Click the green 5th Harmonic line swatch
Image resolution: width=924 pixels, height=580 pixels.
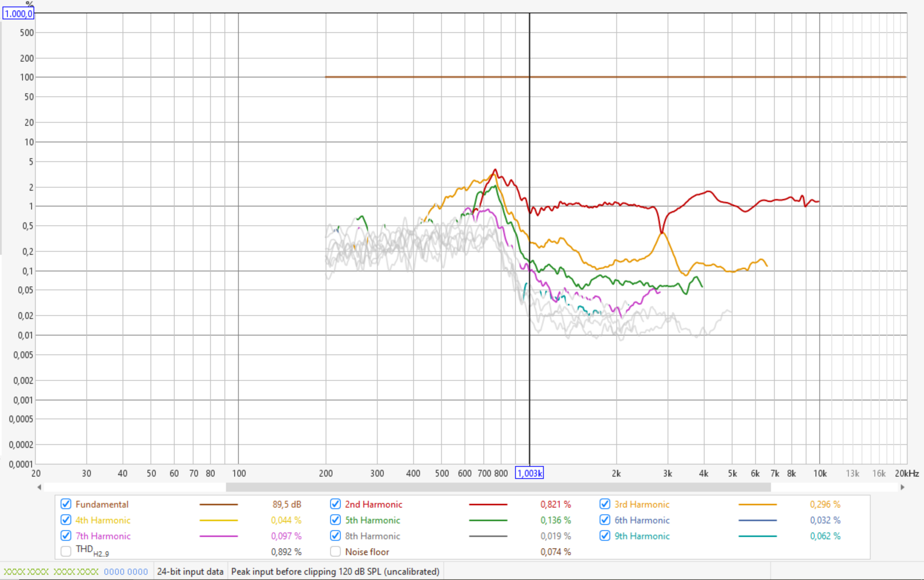488,520
